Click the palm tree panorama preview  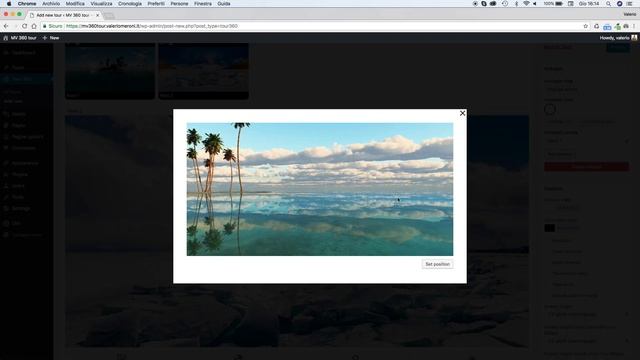(x=320, y=189)
